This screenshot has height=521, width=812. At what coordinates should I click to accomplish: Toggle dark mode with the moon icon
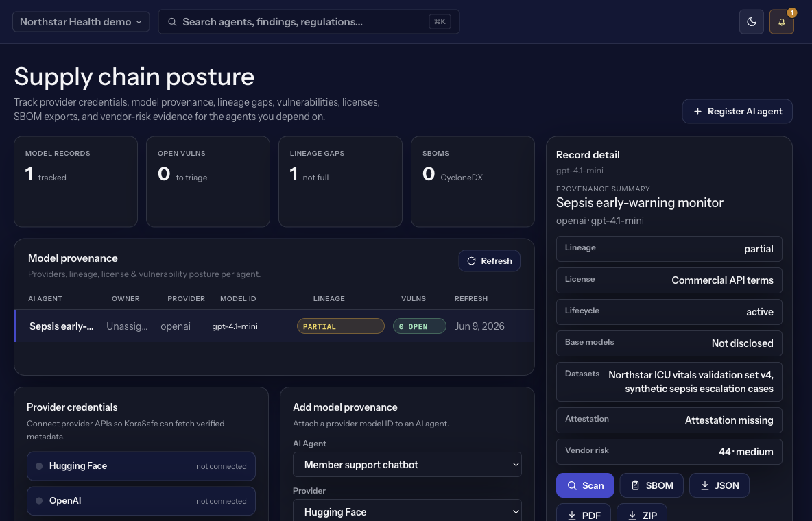(x=751, y=22)
